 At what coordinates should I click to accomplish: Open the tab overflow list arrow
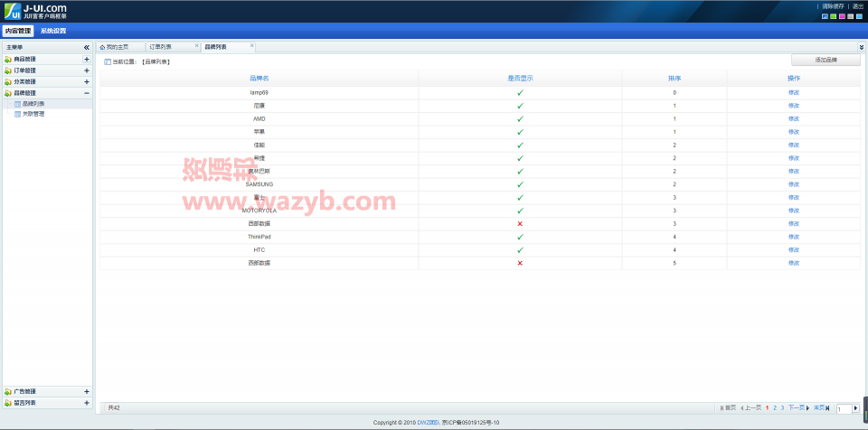click(x=862, y=48)
